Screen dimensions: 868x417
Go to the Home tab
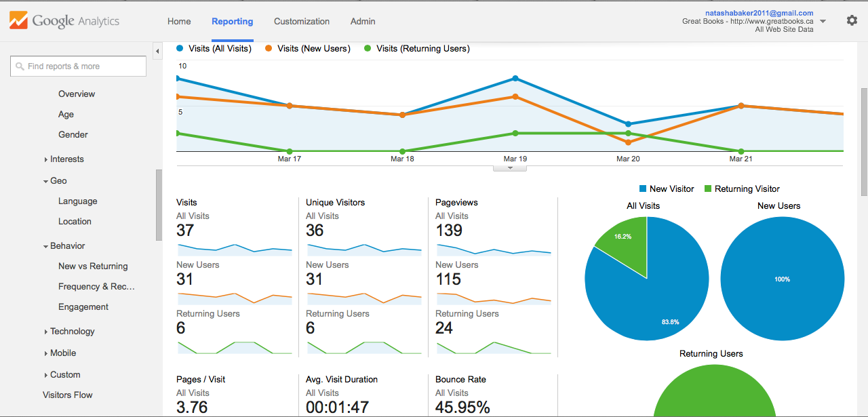[x=179, y=22]
